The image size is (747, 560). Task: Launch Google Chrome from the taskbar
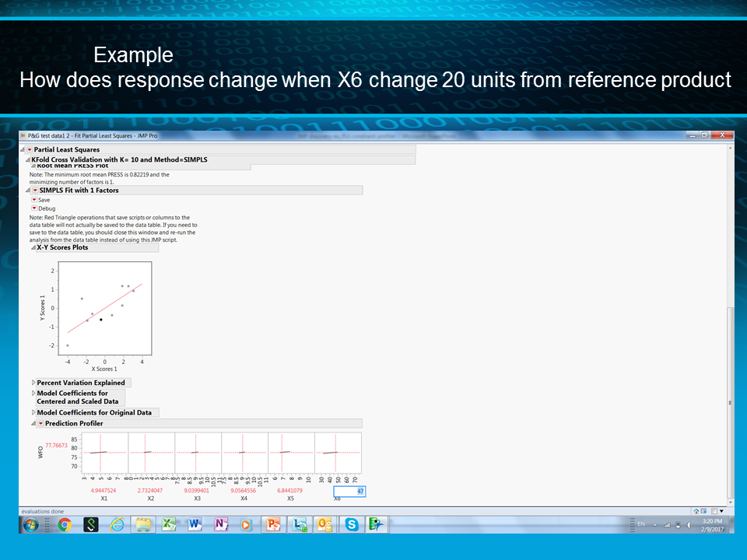[65, 524]
